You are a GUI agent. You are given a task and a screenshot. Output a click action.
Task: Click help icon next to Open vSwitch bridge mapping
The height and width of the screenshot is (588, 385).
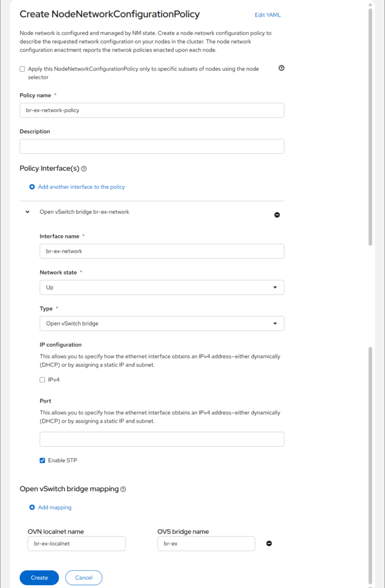pyautogui.click(x=123, y=489)
